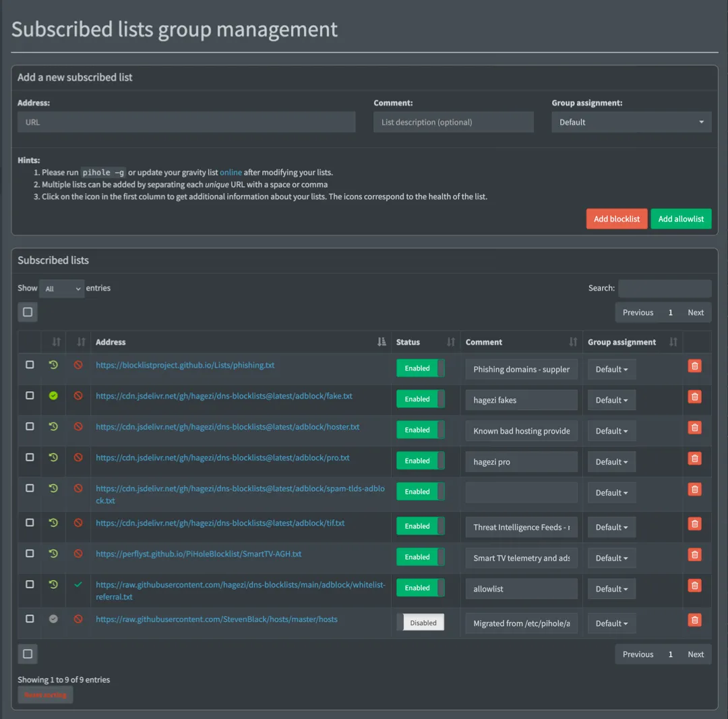This screenshot has height=719, width=728.
Task: Click the online link in the hints
Action: [230, 172]
